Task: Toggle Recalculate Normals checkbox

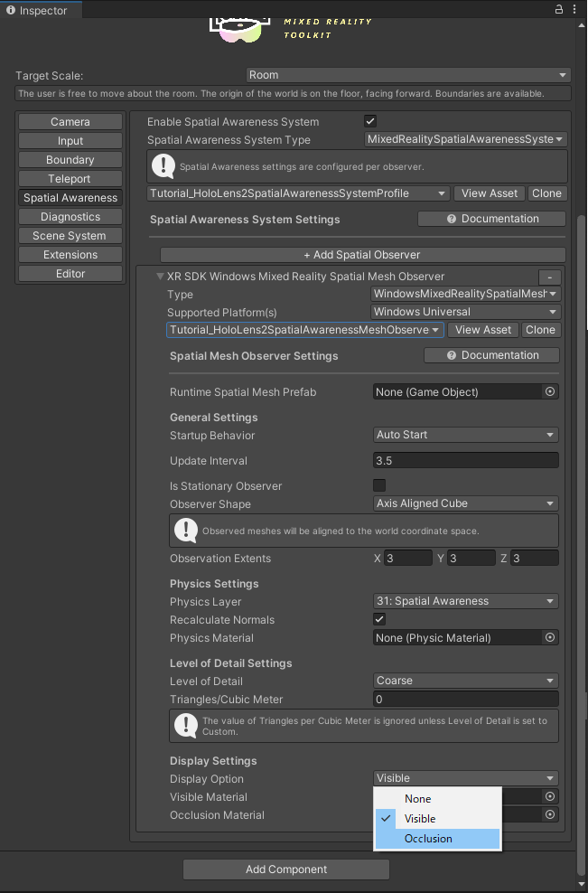Action: tap(379, 619)
